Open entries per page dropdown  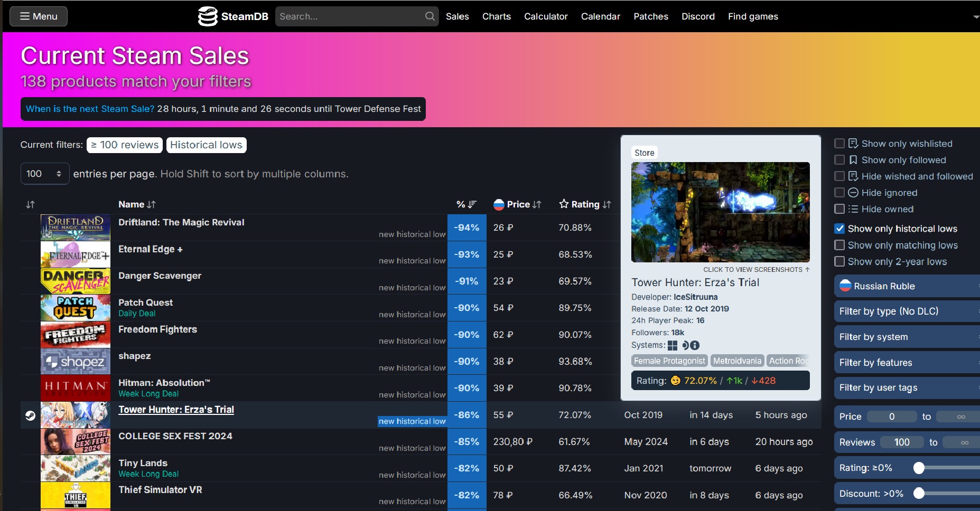pos(45,174)
